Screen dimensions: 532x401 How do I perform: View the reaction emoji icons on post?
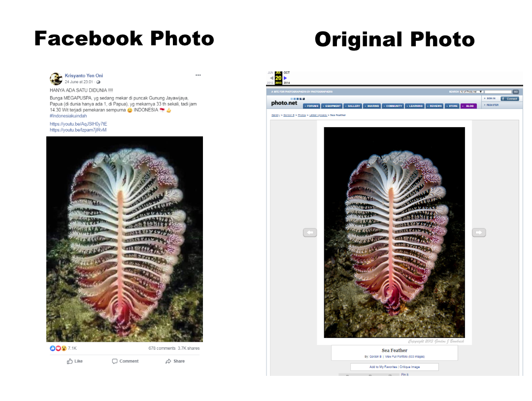[x=58, y=348]
